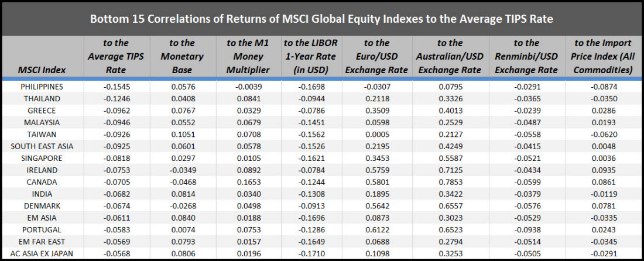
Task: Select the Malaysia Renminbi/USD value -0.0487
Action: [526, 123]
